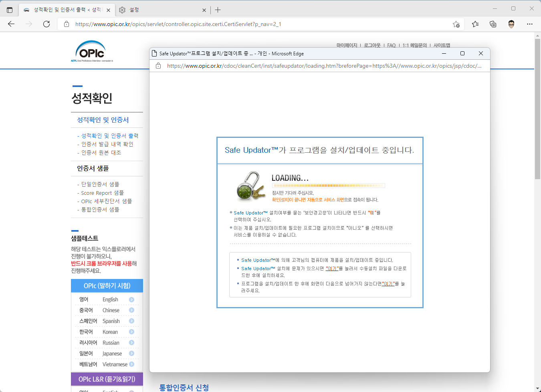Open the Collections icon in toolbar
The height and width of the screenshot is (392, 541).
[493, 24]
